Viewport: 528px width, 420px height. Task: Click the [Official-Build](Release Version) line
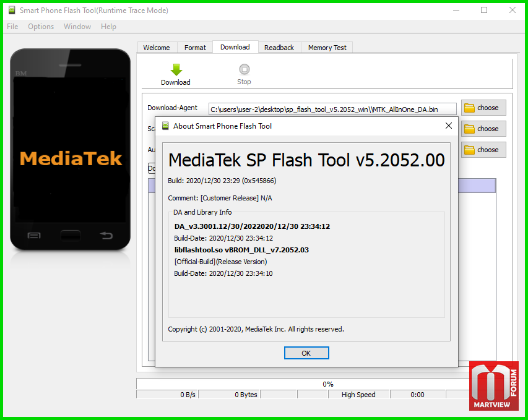[220, 262]
